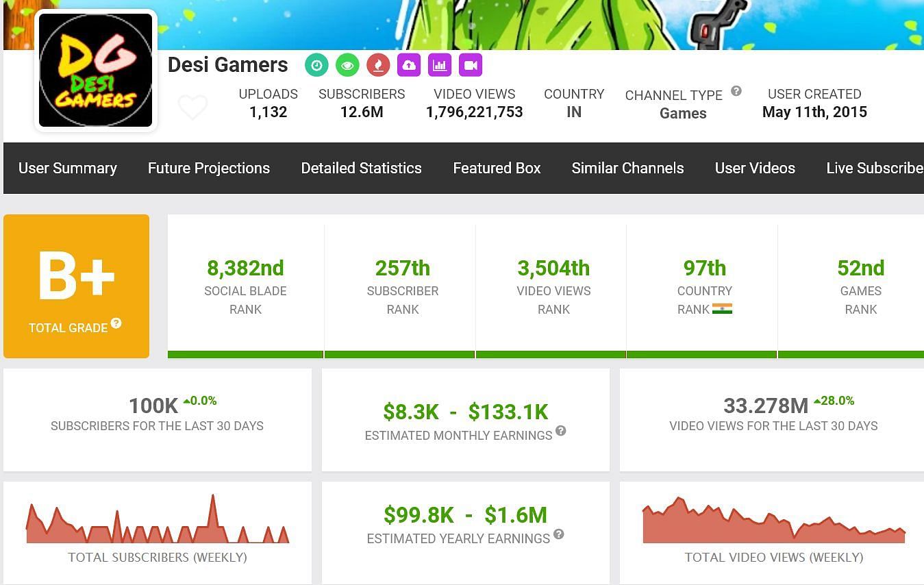Click the 1,132 uploads count
924x585 pixels.
point(268,112)
